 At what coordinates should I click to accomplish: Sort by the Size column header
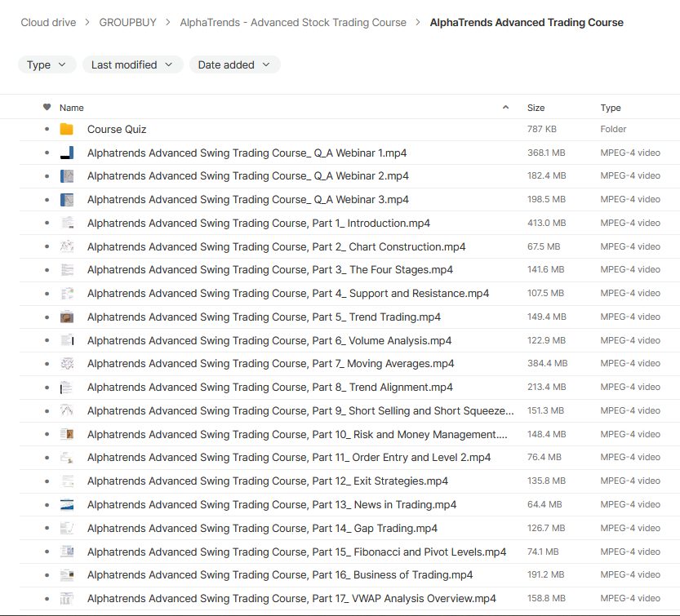click(536, 108)
